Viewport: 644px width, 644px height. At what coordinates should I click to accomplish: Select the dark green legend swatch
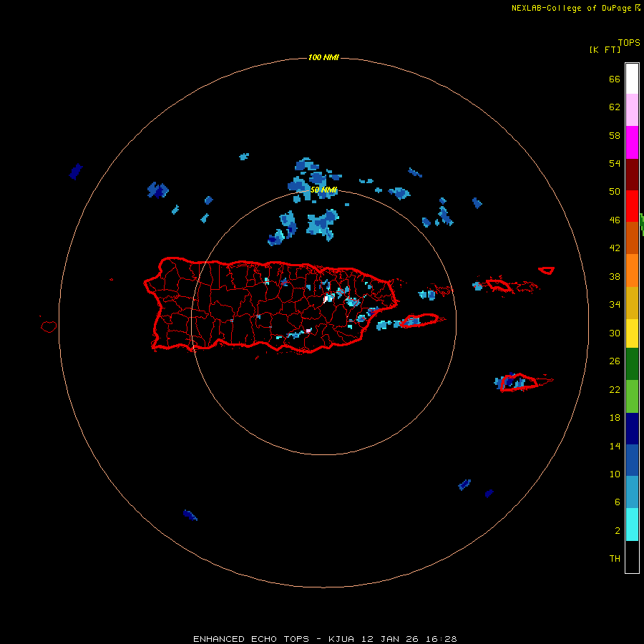tap(632, 364)
